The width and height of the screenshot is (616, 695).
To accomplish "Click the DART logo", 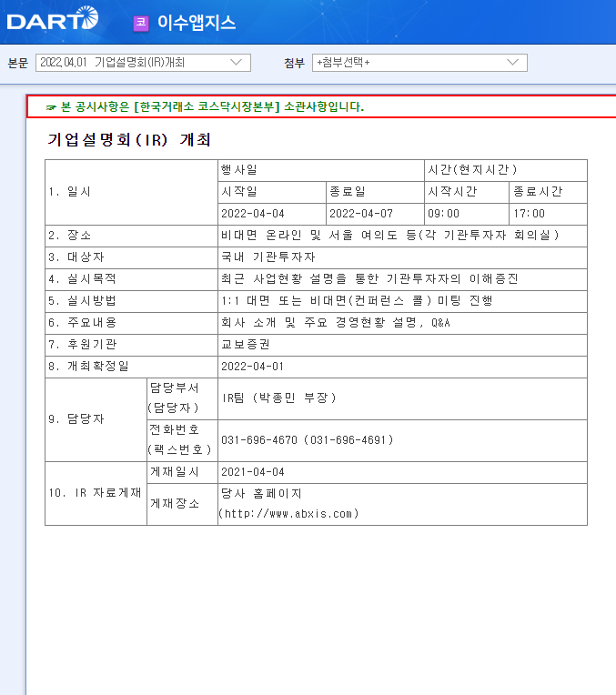I will coord(53,18).
